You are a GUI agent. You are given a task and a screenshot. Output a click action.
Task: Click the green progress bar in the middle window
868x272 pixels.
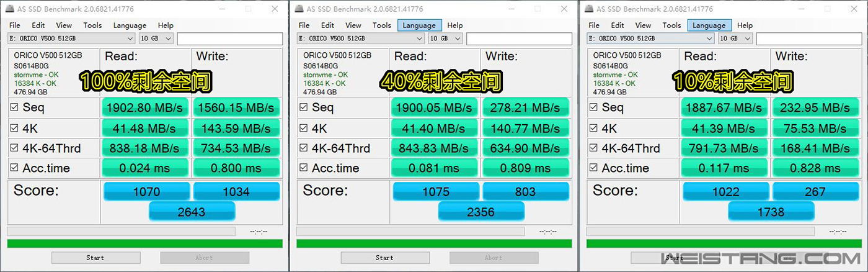click(x=434, y=243)
